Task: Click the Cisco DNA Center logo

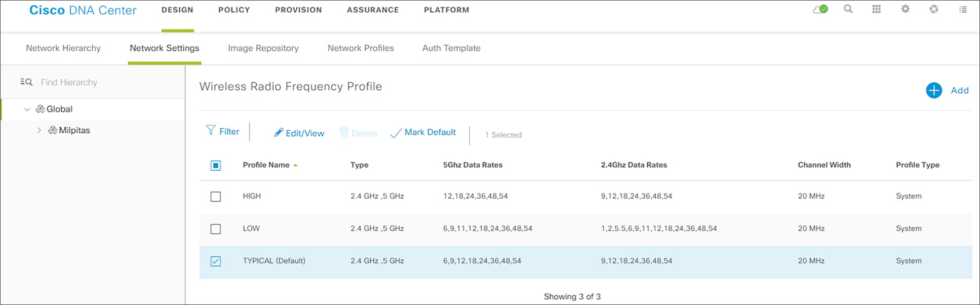Action: coord(83,10)
